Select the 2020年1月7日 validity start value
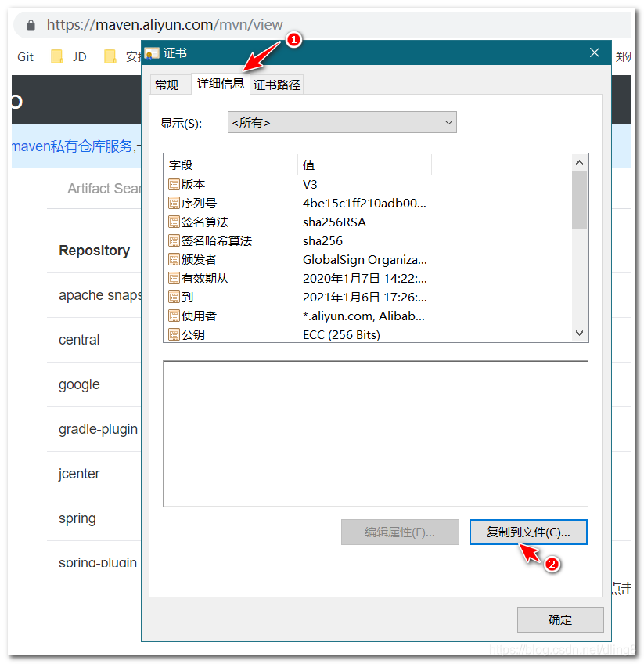 [365, 278]
